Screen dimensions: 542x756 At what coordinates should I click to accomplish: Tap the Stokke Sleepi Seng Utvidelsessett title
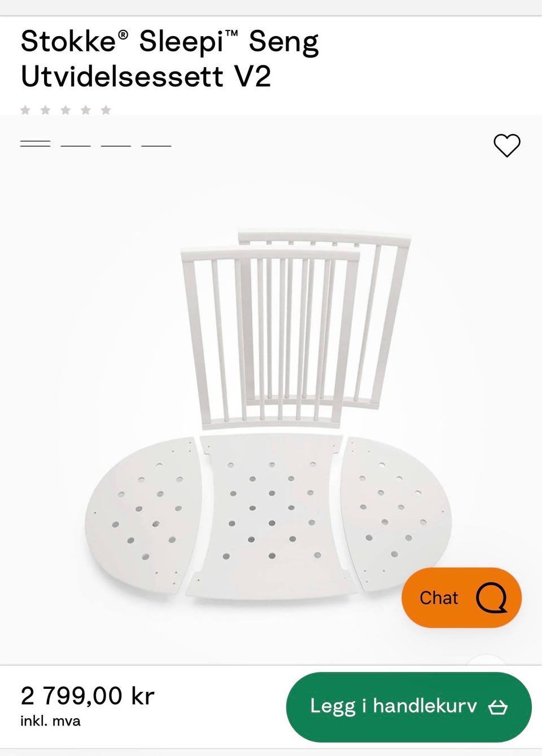(x=170, y=59)
